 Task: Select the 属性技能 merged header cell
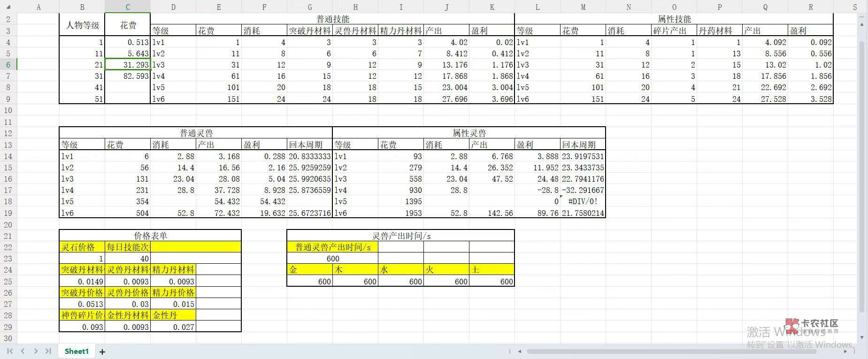[674, 19]
